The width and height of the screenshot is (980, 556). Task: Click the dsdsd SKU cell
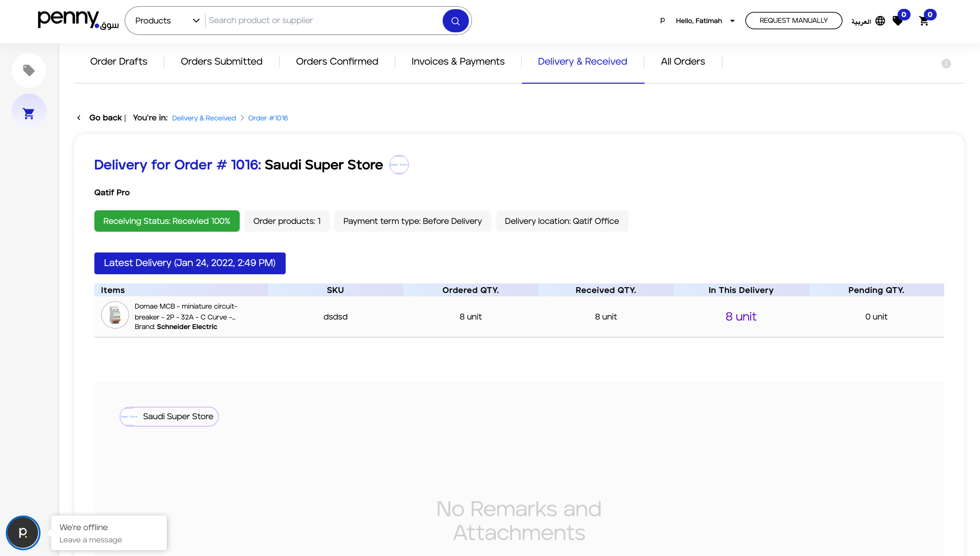(x=335, y=316)
